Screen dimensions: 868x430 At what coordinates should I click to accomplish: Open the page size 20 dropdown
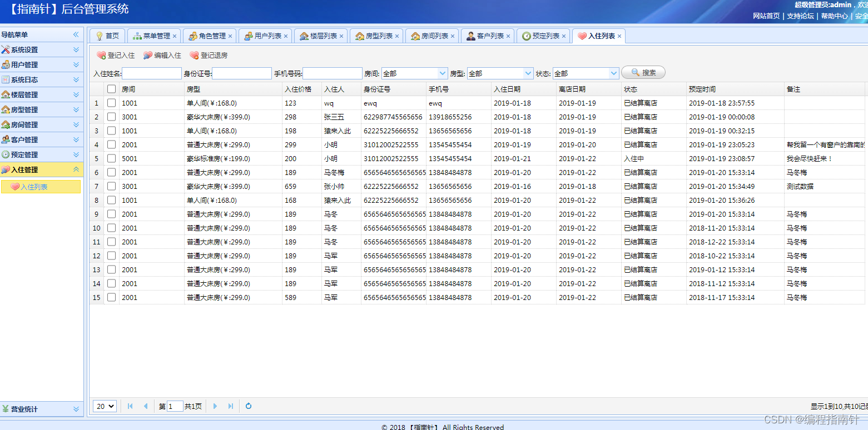[x=105, y=406]
